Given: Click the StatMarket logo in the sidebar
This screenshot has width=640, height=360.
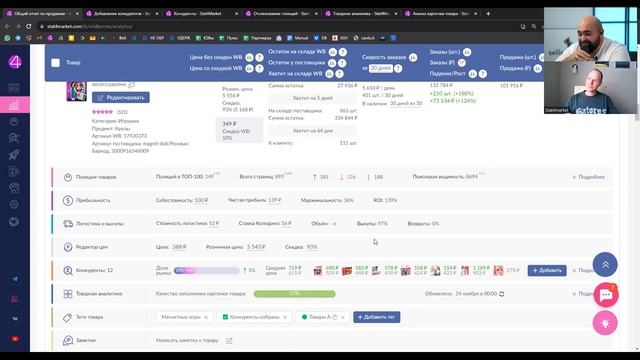Looking at the screenshot, I should coord(15,62).
